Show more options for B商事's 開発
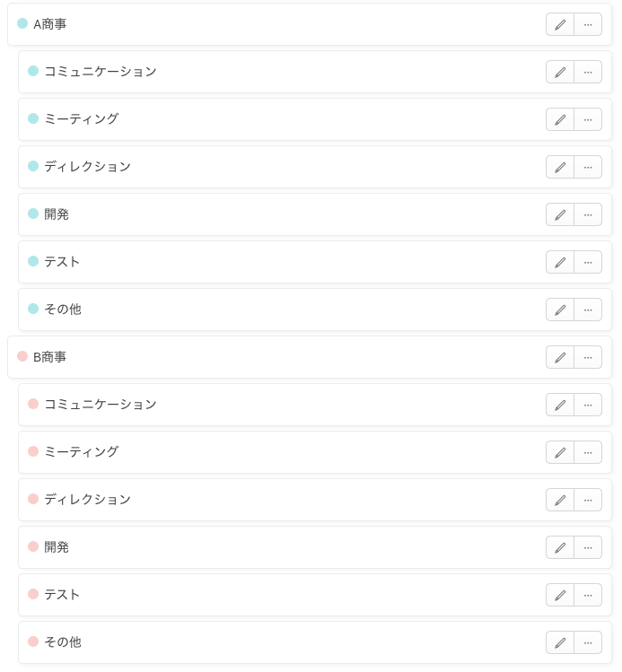Screen dimensions: 622x672 (588, 547)
